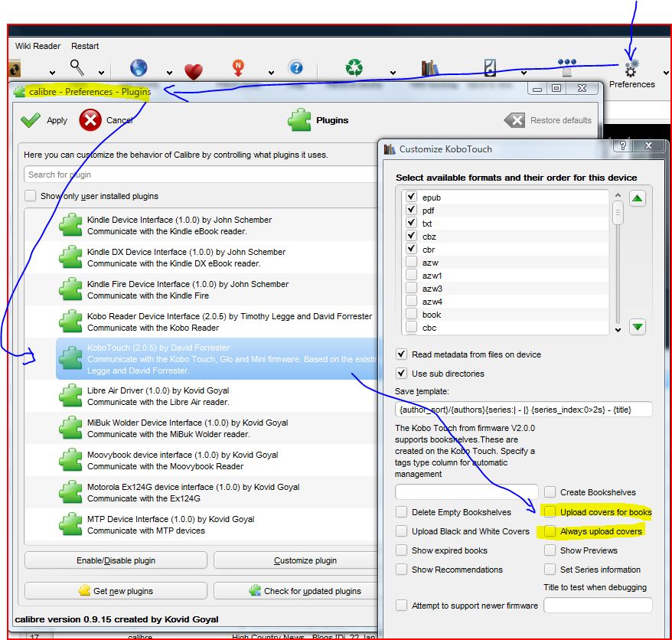Enable Upload covers for books checkbox
672x640 pixels.
(x=550, y=511)
